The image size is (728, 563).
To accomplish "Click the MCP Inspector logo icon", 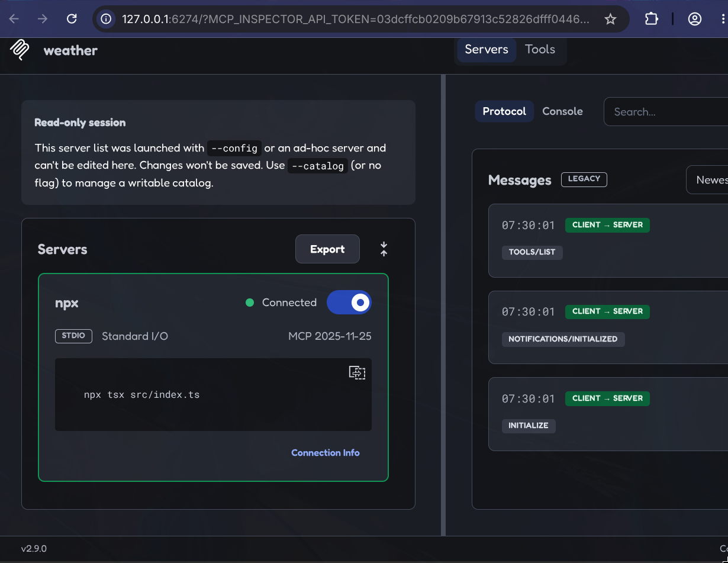I will click(x=20, y=50).
